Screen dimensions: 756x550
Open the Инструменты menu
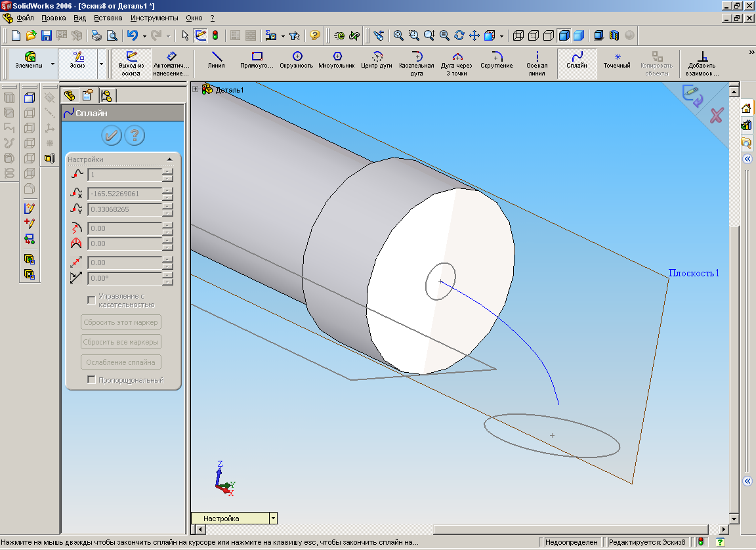(154, 18)
